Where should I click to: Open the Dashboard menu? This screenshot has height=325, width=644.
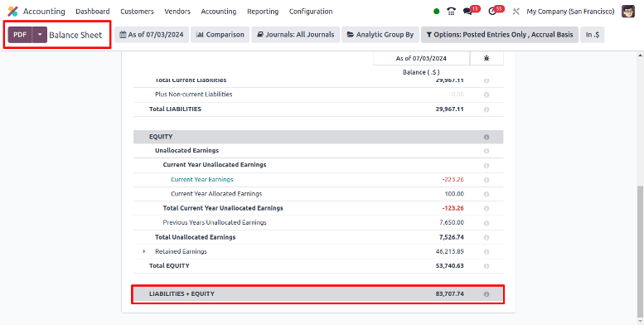(x=92, y=12)
